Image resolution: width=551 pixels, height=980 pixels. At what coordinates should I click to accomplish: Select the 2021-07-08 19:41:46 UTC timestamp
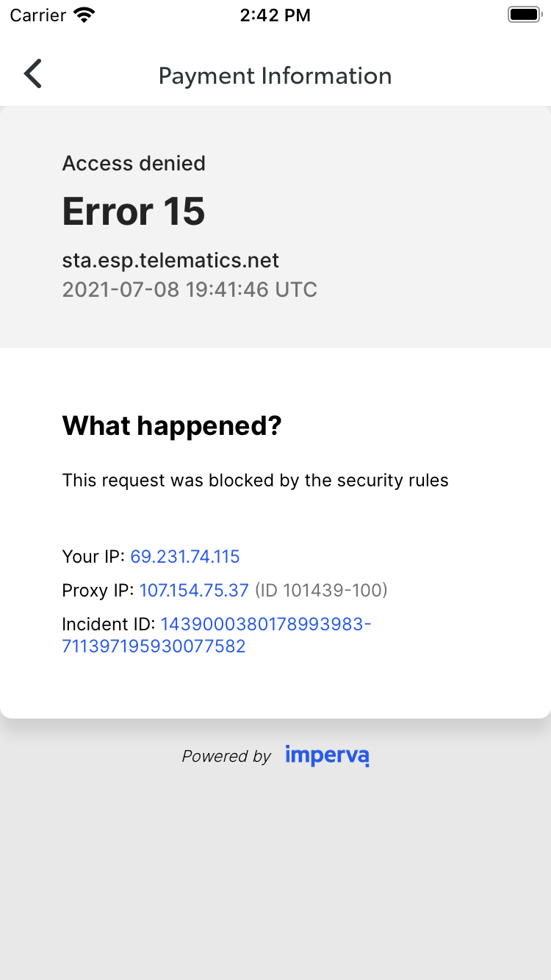click(190, 289)
